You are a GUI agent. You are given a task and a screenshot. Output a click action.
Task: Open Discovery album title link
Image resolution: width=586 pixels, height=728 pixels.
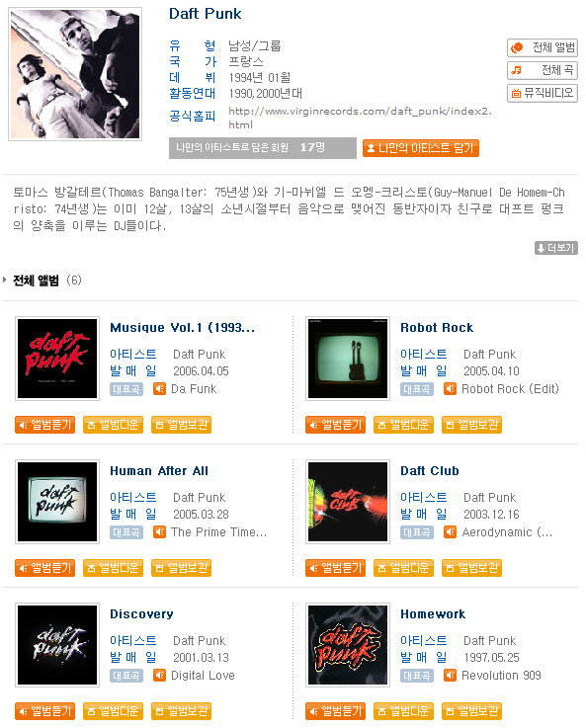141,613
